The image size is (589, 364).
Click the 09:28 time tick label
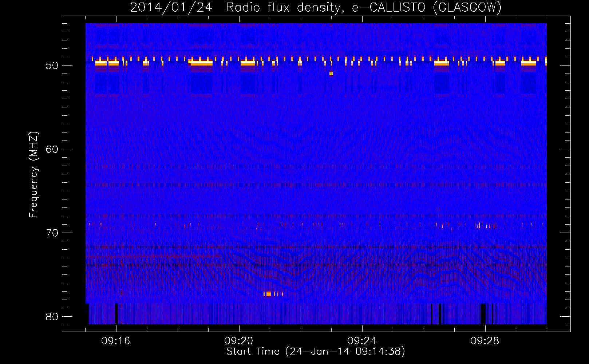(485, 341)
